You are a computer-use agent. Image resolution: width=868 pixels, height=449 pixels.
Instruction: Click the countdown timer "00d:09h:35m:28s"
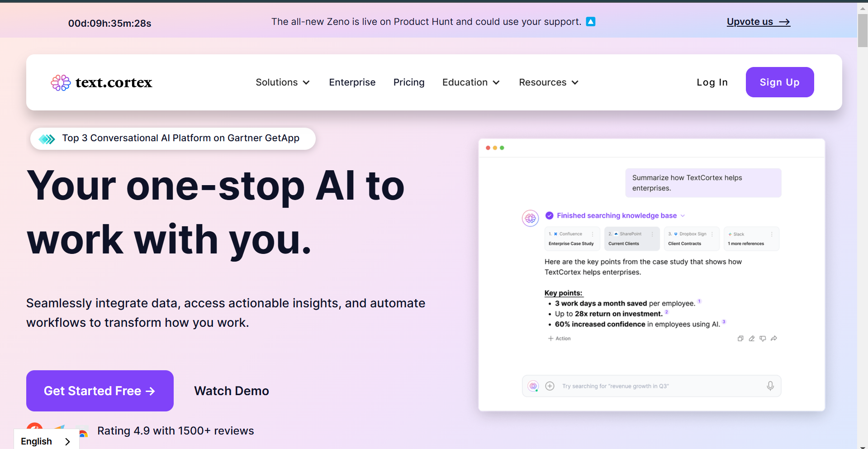[x=110, y=24]
